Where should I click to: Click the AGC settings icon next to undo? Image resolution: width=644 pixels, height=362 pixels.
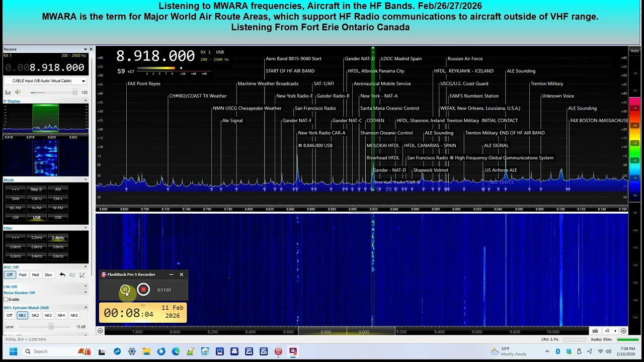coord(72,275)
